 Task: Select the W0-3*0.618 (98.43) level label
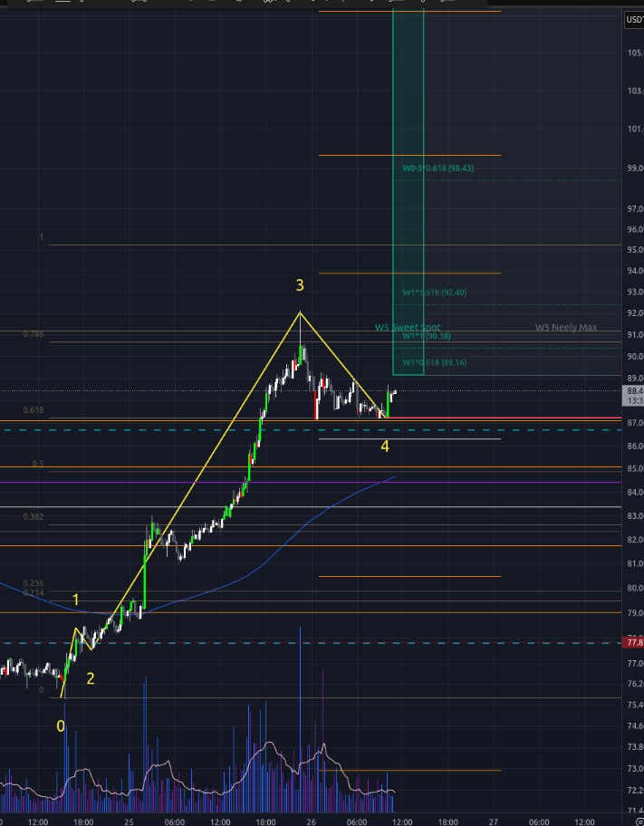click(438, 168)
